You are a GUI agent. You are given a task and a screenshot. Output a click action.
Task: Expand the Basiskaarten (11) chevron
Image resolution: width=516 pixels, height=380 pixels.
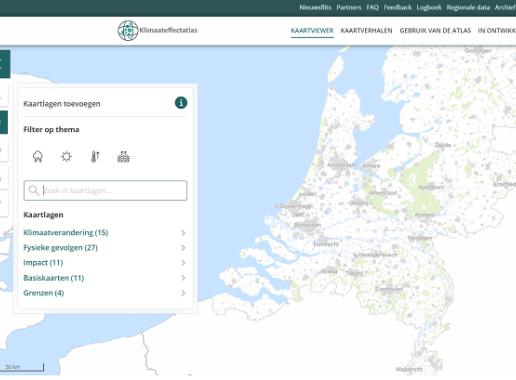183,278
